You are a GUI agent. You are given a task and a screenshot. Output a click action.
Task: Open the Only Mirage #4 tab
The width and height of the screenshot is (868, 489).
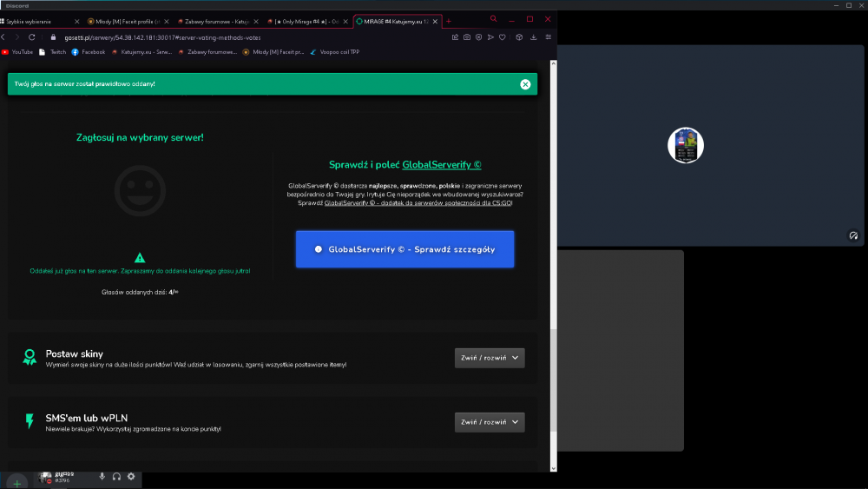coord(306,22)
